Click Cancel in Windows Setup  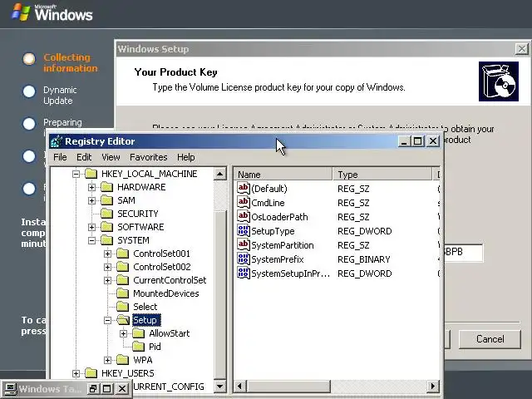click(x=490, y=339)
